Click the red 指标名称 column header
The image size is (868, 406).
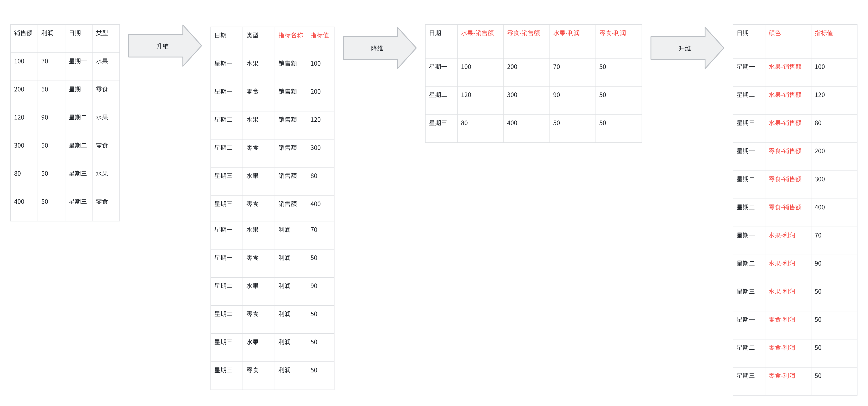(290, 35)
